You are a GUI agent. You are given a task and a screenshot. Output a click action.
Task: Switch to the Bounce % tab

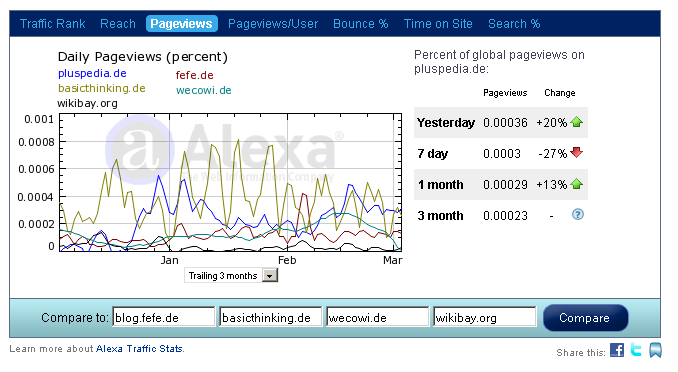[x=361, y=24]
